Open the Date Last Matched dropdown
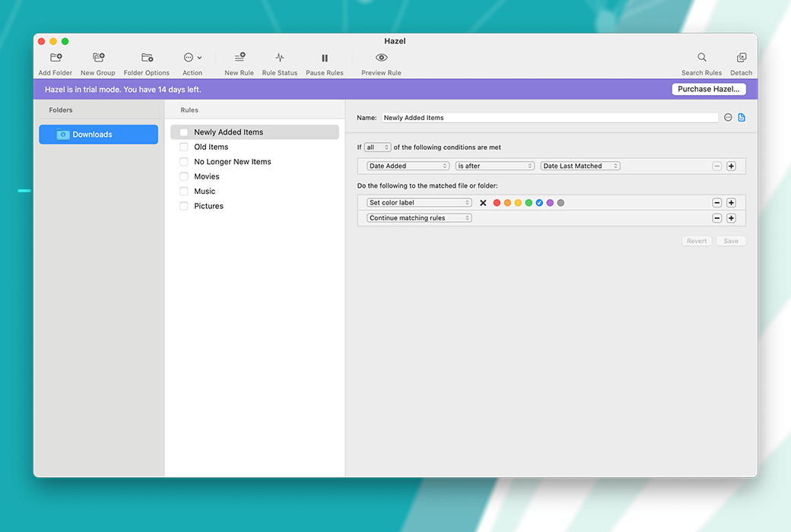Screen dimensions: 791x532 580,166
